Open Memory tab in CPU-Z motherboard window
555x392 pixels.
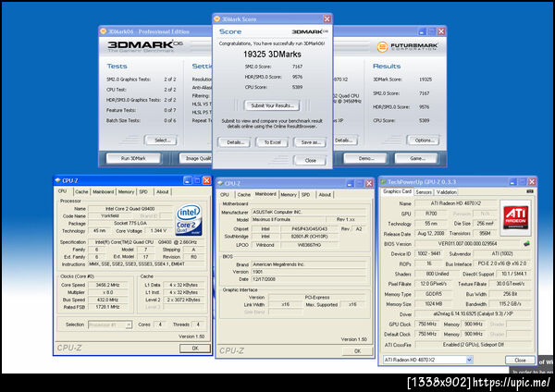[x=289, y=194]
